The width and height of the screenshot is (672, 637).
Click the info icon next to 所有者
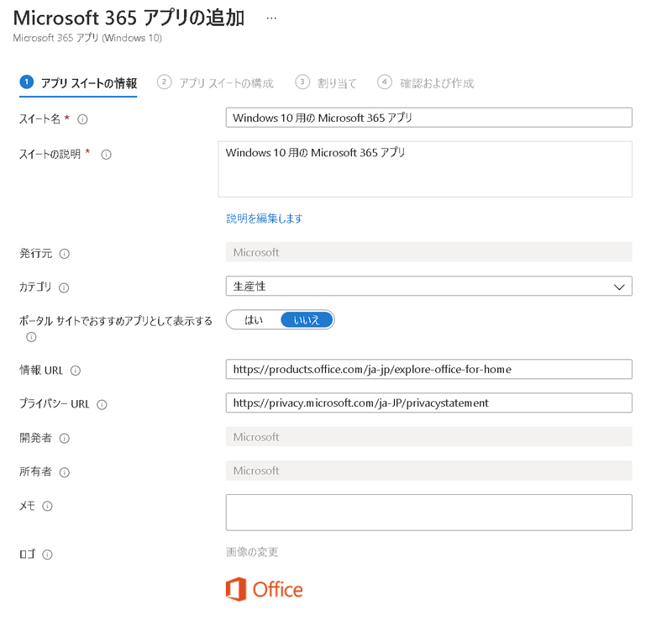pos(65,472)
